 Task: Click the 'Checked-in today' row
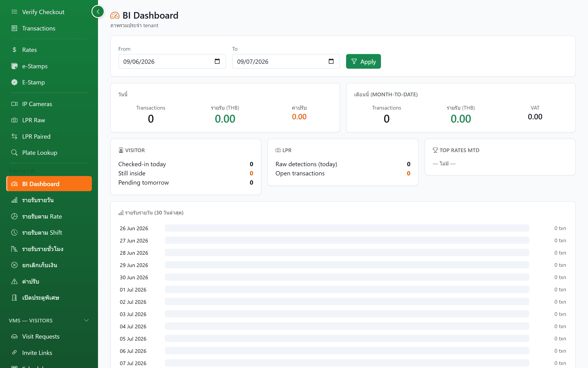pos(186,164)
